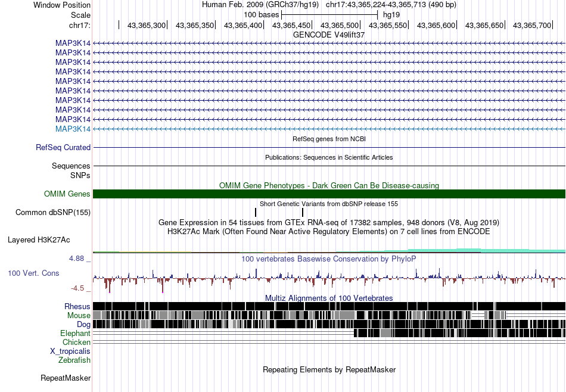The image size is (566, 392).
Task: Click the Window Position label
Action: (62, 5)
